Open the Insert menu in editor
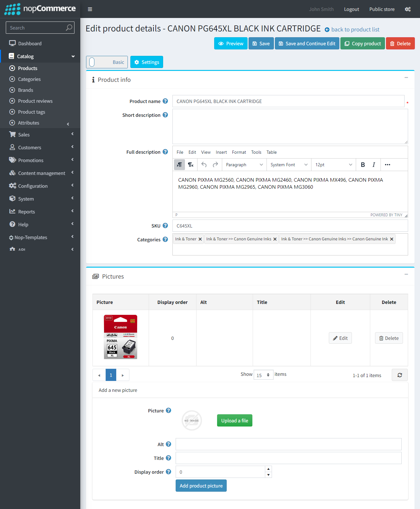This screenshot has width=420, height=509. pyautogui.click(x=221, y=152)
